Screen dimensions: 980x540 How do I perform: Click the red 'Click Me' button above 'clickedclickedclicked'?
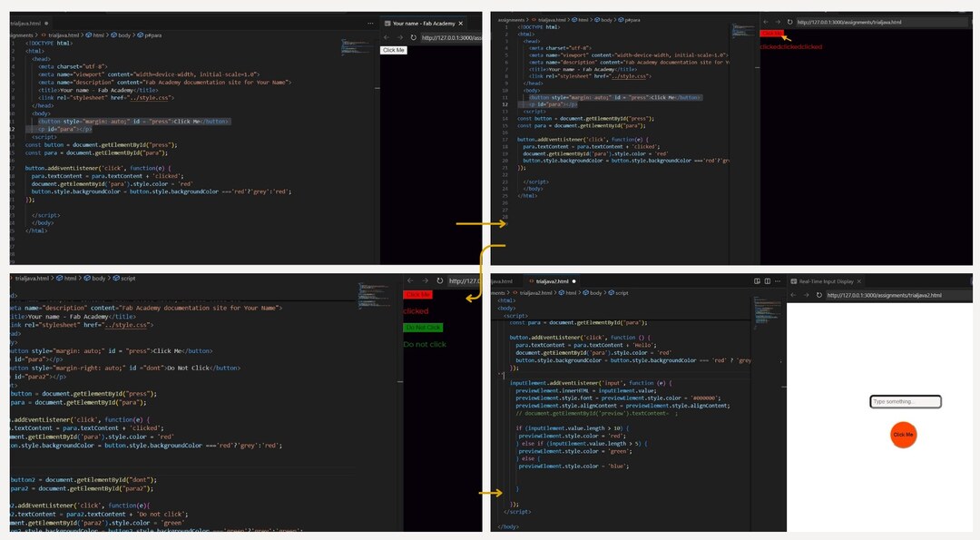coord(772,33)
